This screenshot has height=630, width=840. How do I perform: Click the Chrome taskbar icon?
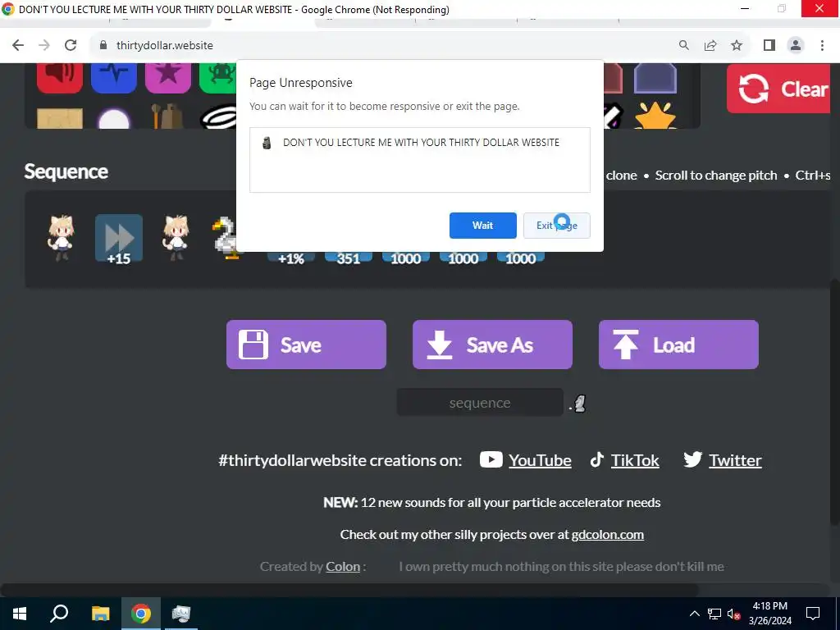click(x=140, y=614)
